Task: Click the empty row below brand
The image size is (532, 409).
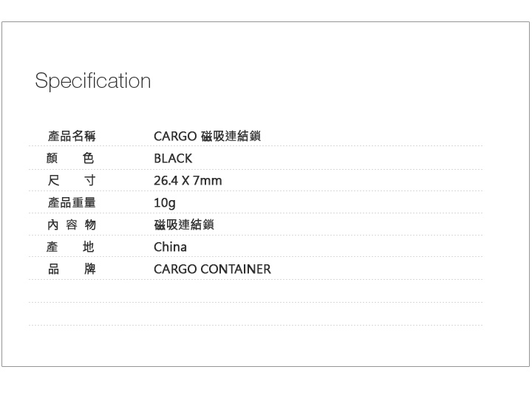Action: (255, 292)
